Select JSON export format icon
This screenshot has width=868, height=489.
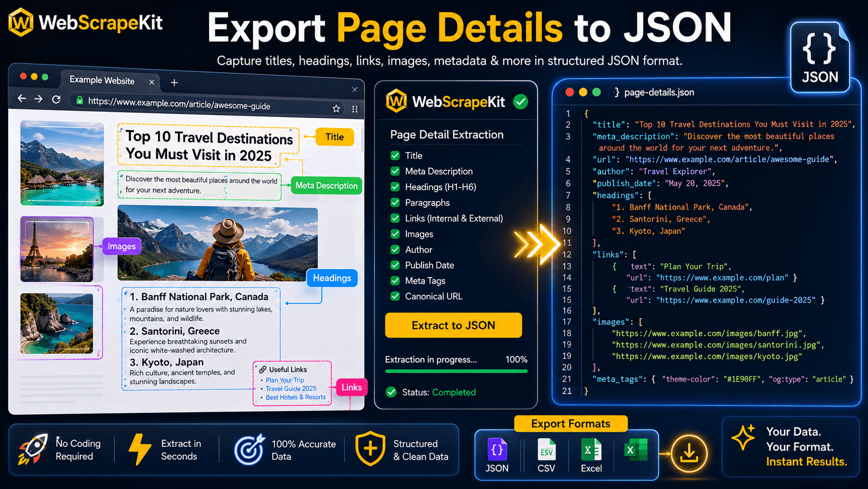[497, 450]
